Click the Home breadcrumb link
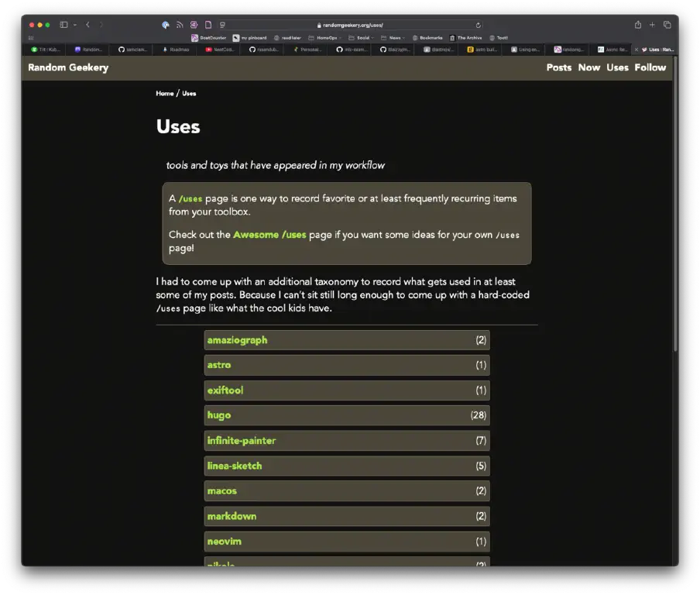This screenshot has height=595, width=700. 165,94
